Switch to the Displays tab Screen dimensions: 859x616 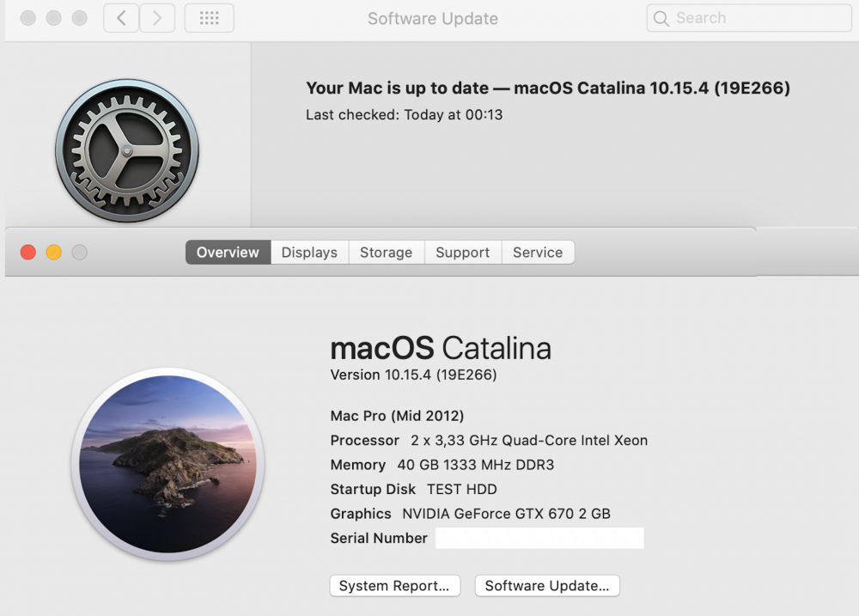pyautogui.click(x=309, y=252)
